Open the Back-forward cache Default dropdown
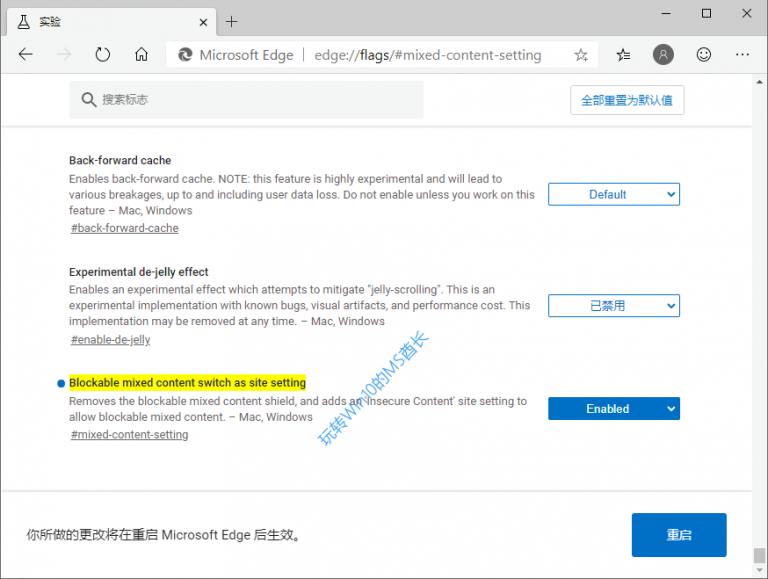This screenshot has height=579, width=768. 614,194
